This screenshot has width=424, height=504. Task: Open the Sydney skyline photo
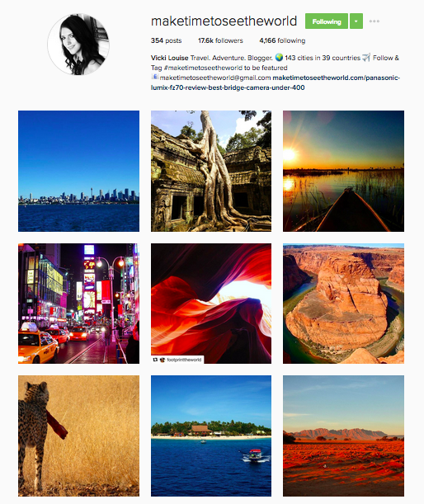point(78,171)
